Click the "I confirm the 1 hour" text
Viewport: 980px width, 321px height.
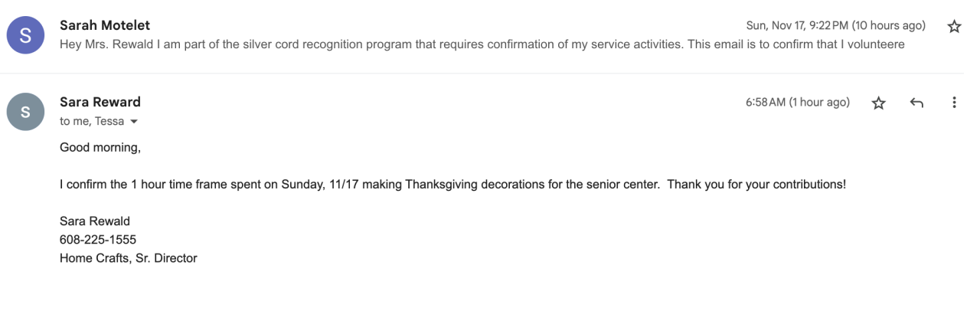(113, 185)
